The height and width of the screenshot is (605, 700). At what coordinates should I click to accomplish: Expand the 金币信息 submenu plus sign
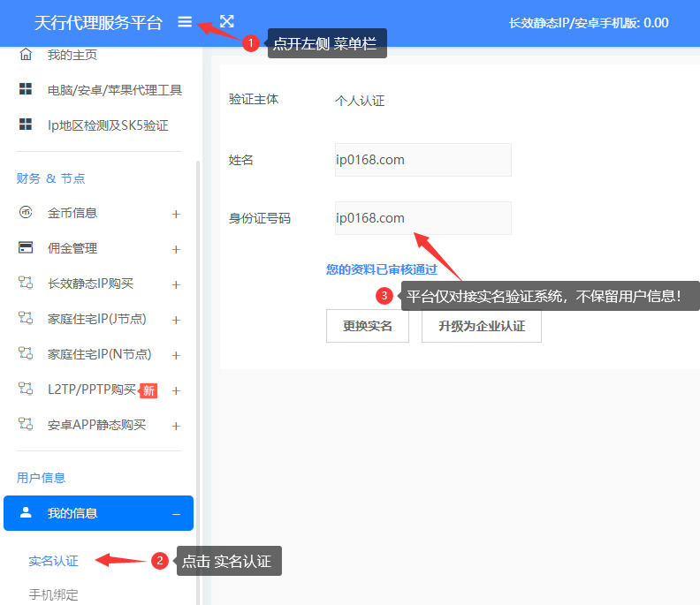pos(176,214)
